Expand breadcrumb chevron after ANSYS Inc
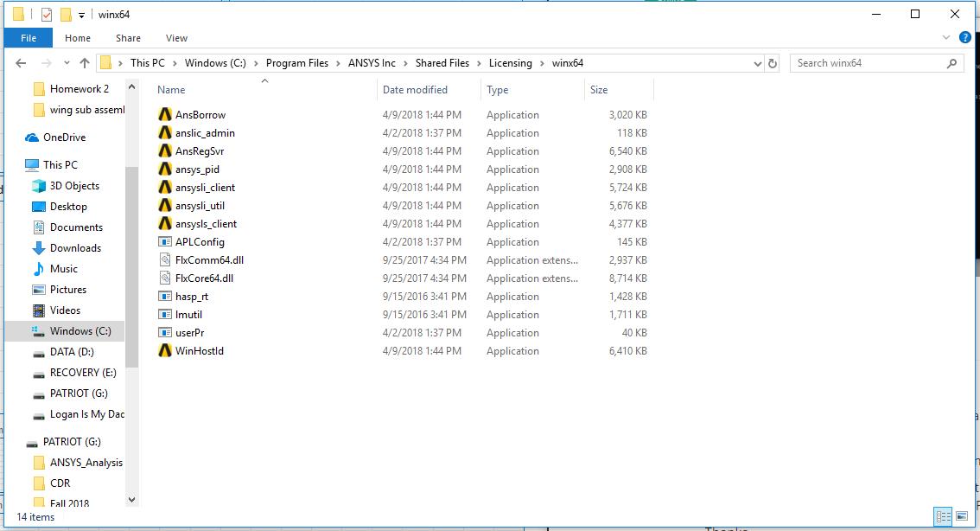Image resolution: width=980 pixels, height=531 pixels. [405, 63]
